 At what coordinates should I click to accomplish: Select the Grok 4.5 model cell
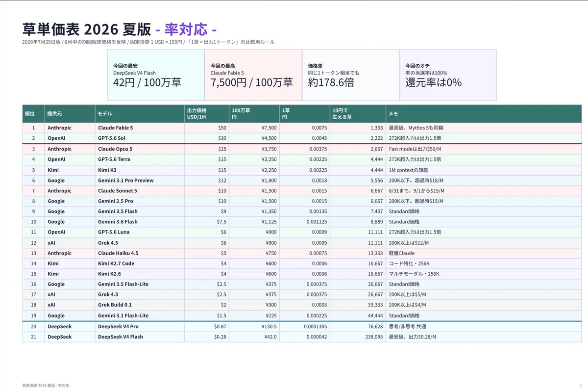pos(140,242)
